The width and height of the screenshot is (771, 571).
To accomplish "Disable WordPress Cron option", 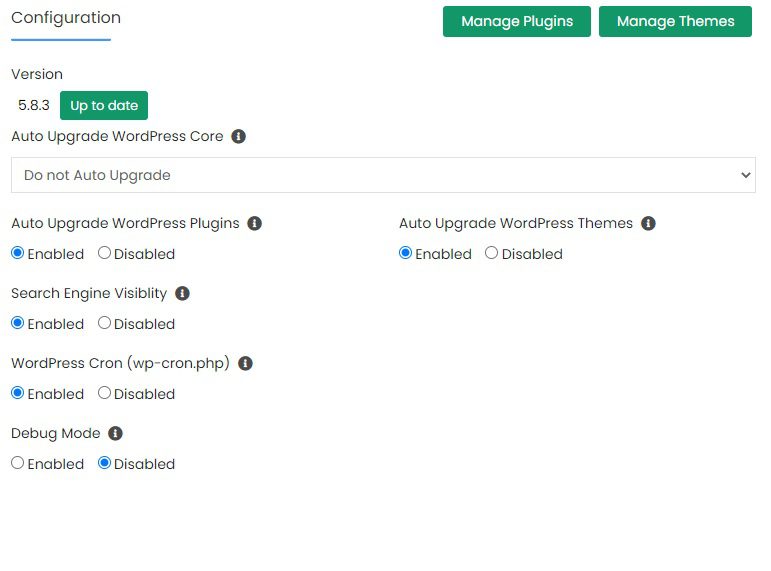I will [x=104, y=392].
